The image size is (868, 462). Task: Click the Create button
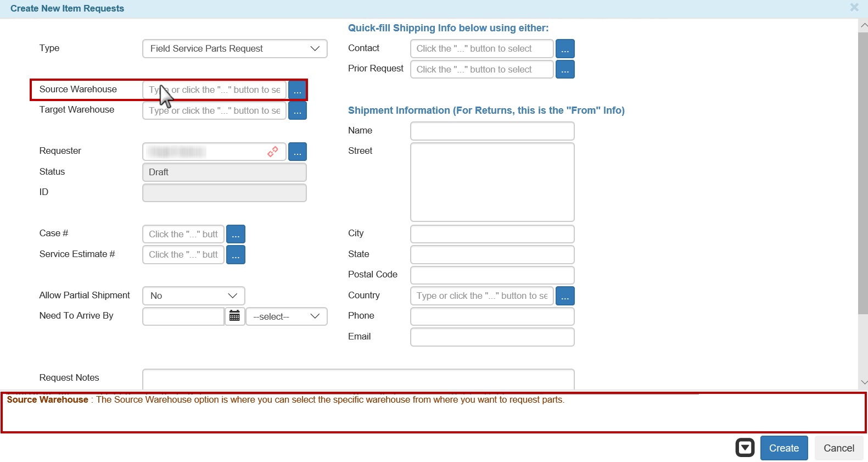coord(783,448)
